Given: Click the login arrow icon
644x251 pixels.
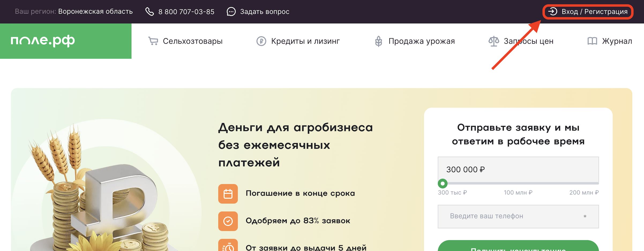Looking at the screenshot, I should click(553, 12).
